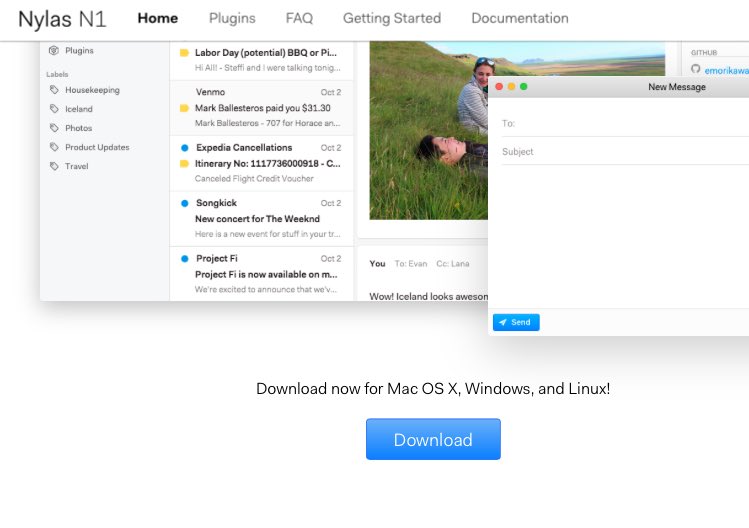Click the Photos label tag icon
This screenshot has height=528, width=749.
(54, 128)
